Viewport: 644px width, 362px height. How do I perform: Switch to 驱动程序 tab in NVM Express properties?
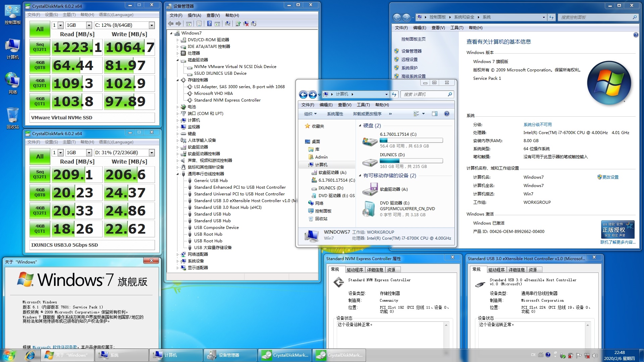355,270
